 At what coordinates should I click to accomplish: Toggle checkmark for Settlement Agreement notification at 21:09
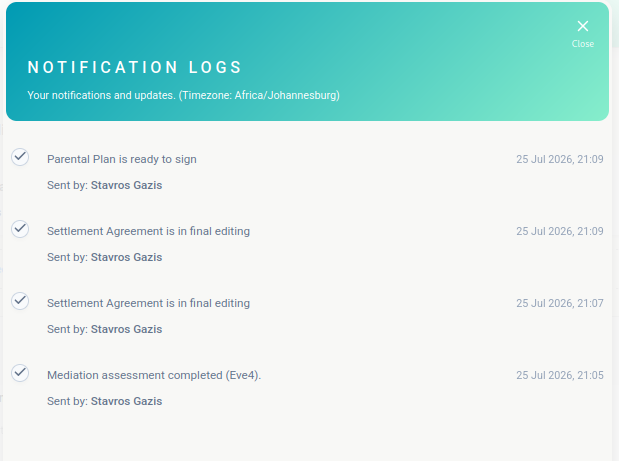pyautogui.click(x=20, y=229)
